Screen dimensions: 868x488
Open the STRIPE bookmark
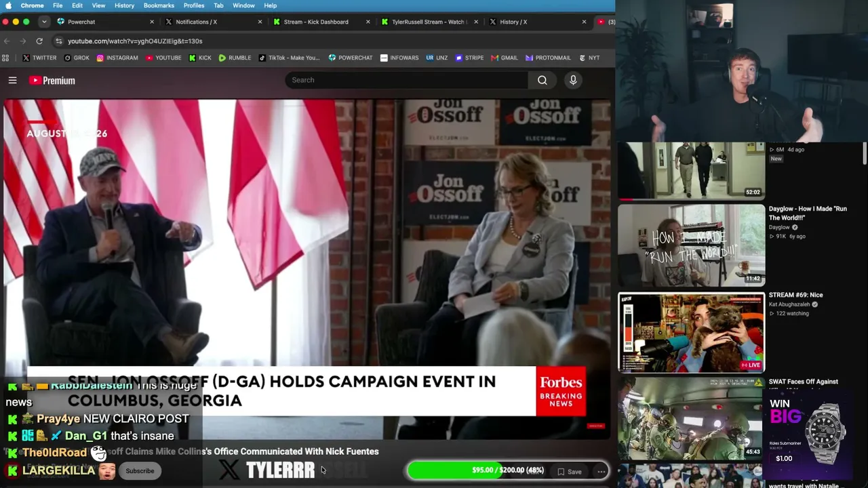[469, 58]
